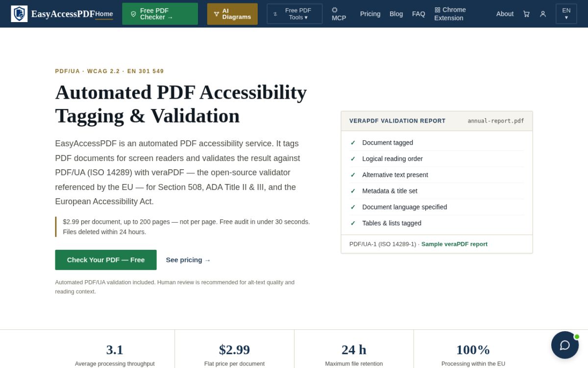Click the Alternative text present text
The height and width of the screenshot is (368, 588).
(395, 175)
